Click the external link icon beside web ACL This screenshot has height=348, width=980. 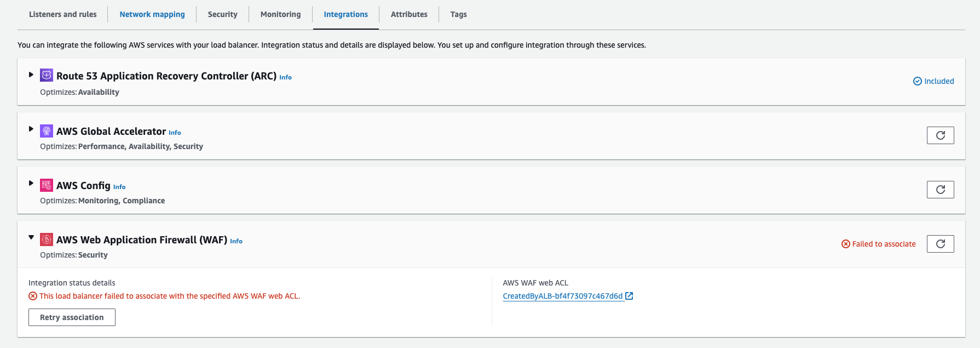629,296
